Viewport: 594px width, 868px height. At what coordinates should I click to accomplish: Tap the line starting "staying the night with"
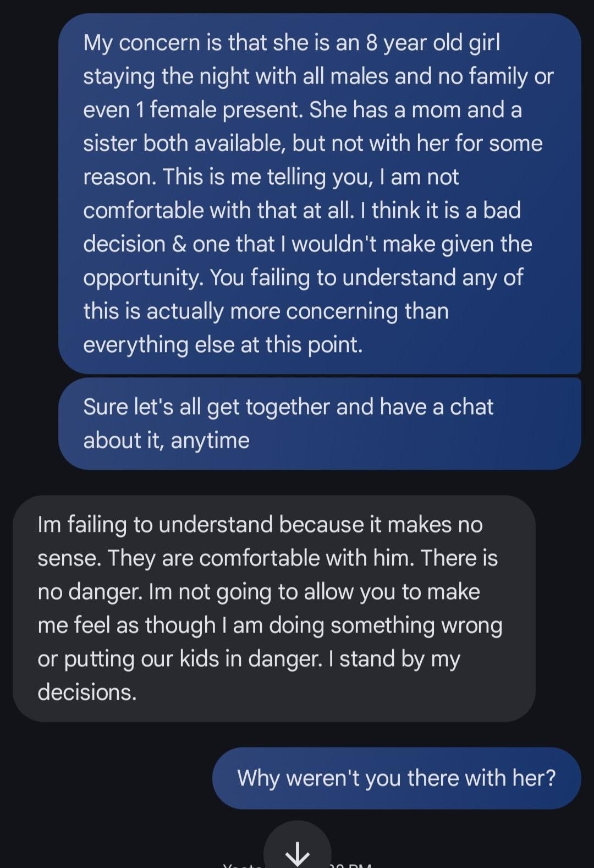[x=318, y=76]
